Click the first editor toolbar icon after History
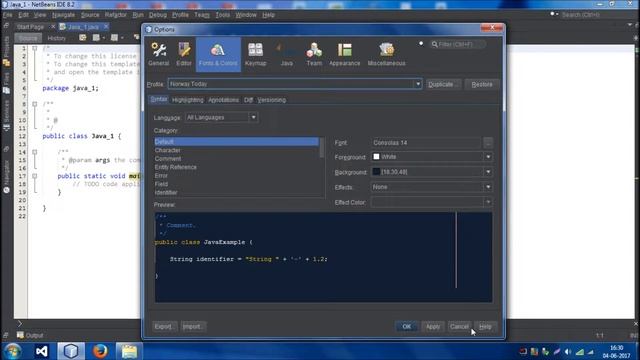 [x=82, y=38]
